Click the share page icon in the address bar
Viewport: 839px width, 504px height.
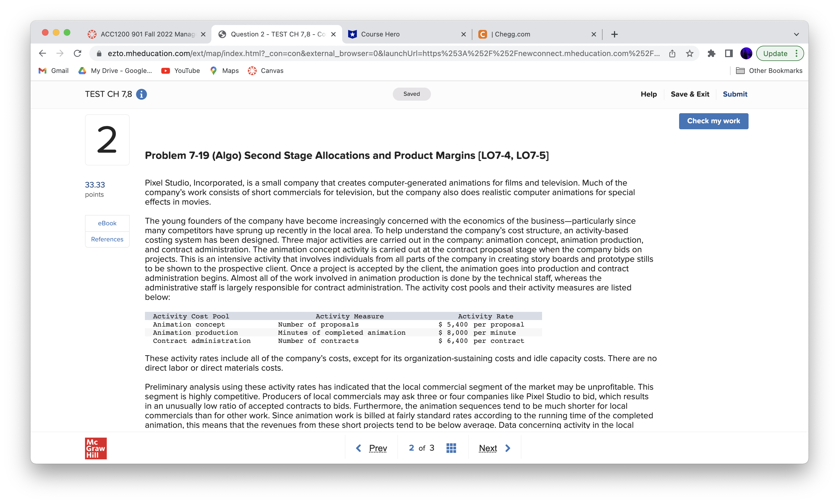coord(672,53)
